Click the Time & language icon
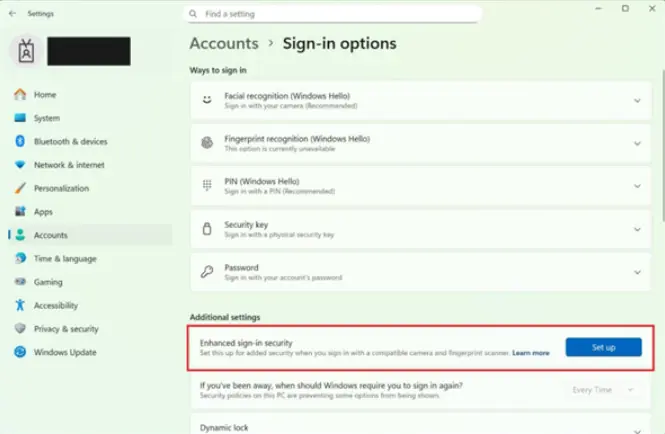 click(x=19, y=258)
